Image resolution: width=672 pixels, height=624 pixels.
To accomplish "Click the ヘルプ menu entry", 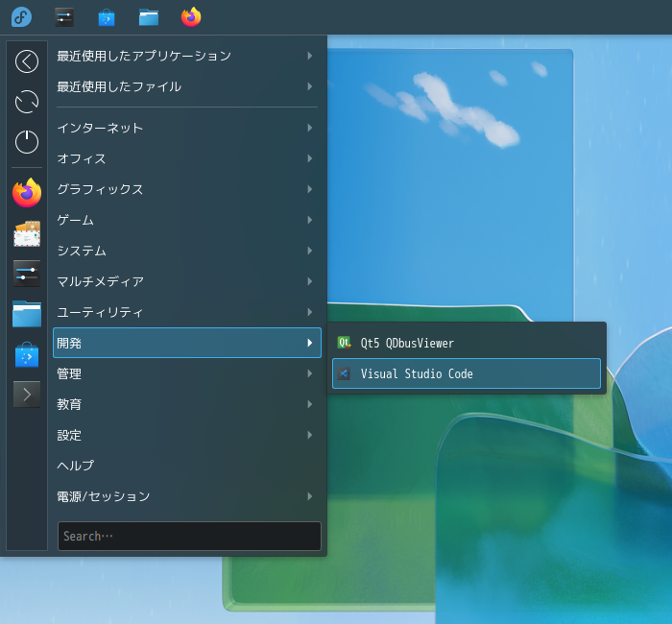I will [187, 466].
